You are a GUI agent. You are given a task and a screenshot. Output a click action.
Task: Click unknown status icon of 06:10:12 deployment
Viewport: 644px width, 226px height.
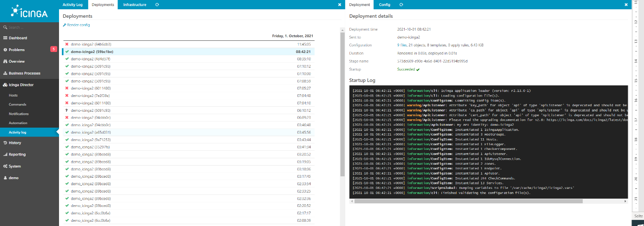click(67, 110)
